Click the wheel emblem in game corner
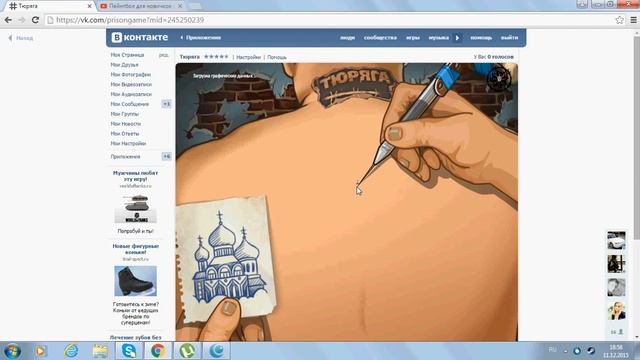This screenshot has width=640, height=360. (499, 78)
